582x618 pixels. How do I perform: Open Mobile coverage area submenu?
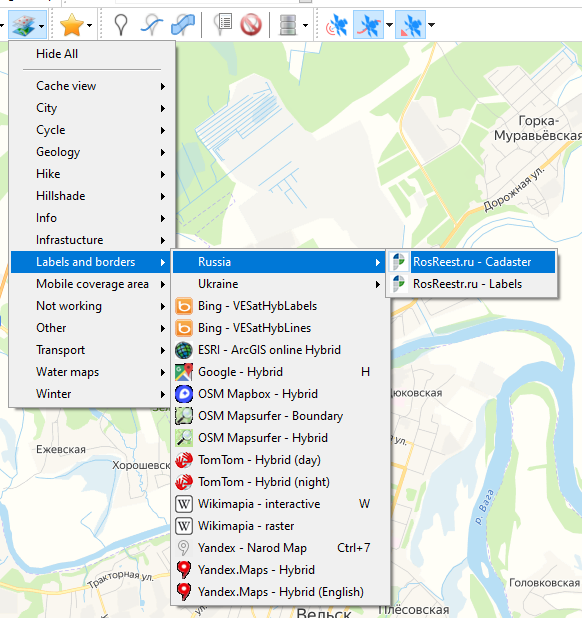(92, 284)
